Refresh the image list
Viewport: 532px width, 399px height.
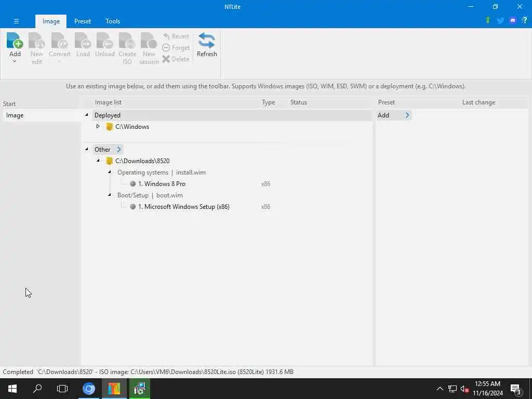pos(207,45)
